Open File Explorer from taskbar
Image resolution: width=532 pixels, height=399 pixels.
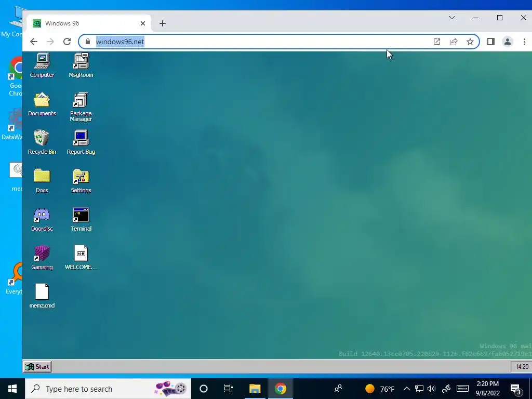coord(255,389)
